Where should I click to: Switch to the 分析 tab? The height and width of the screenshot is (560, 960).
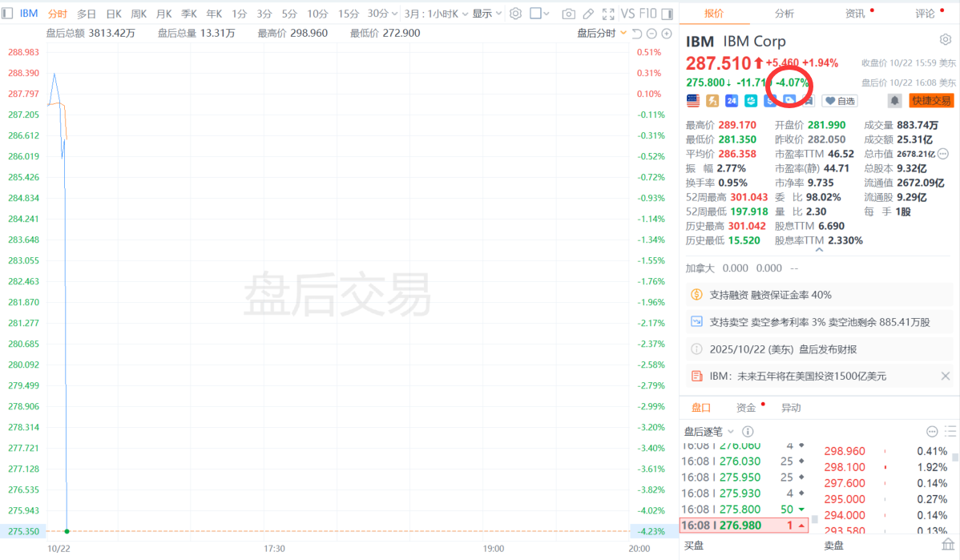point(785,14)
